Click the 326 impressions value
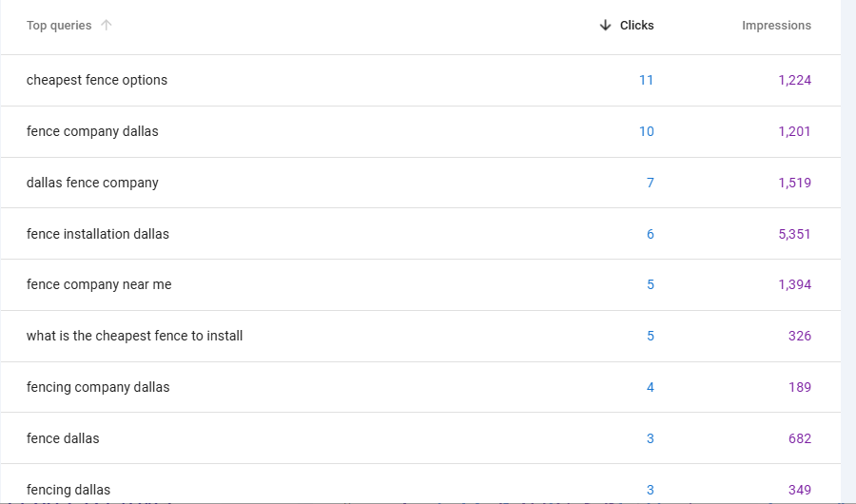 point(799,336)
